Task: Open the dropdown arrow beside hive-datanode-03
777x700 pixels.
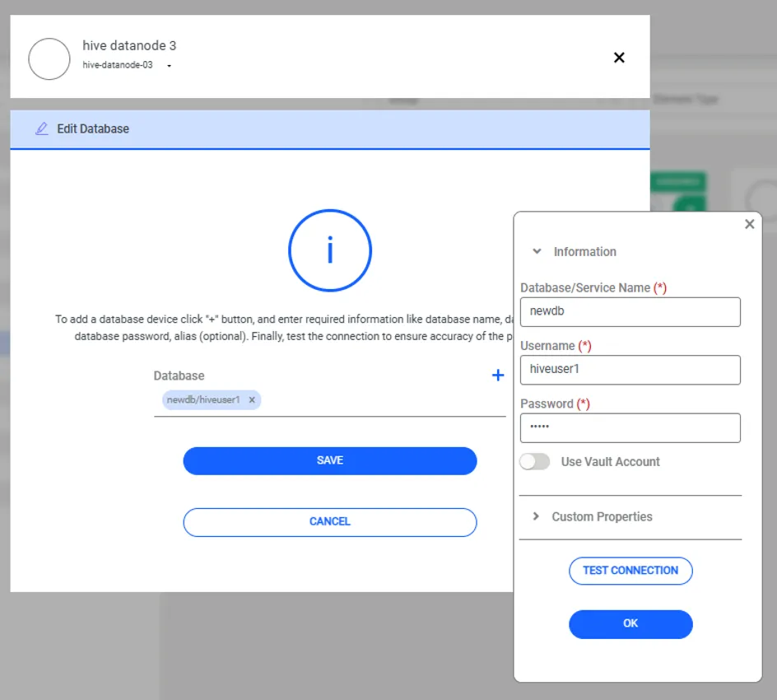Action: (169, 65)
